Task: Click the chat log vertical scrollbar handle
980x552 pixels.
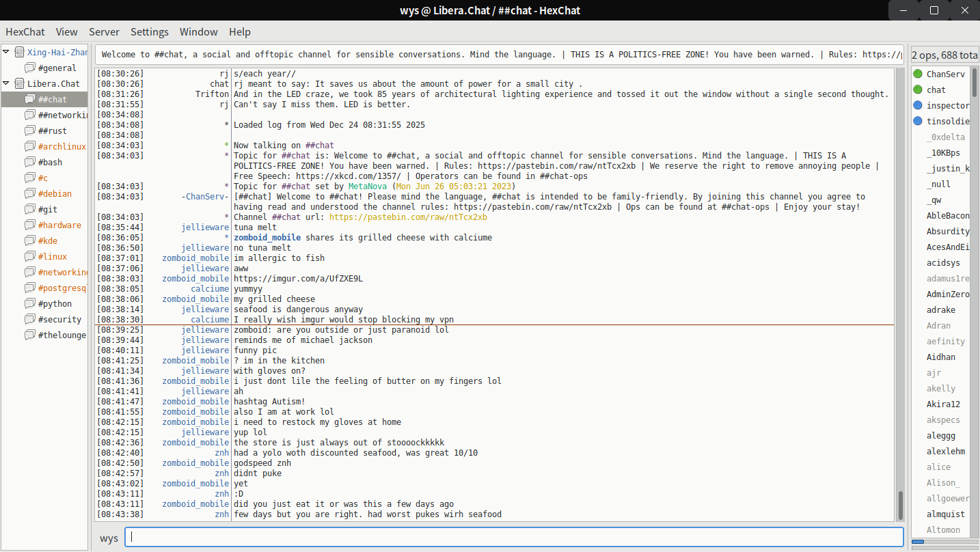Action: 901,505
